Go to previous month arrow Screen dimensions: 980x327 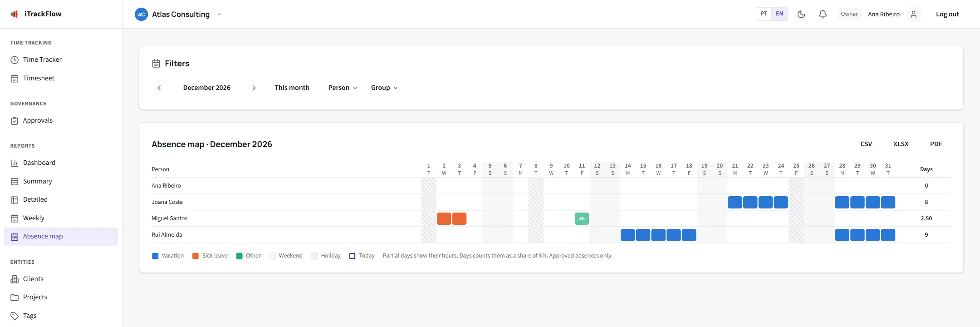159,88
